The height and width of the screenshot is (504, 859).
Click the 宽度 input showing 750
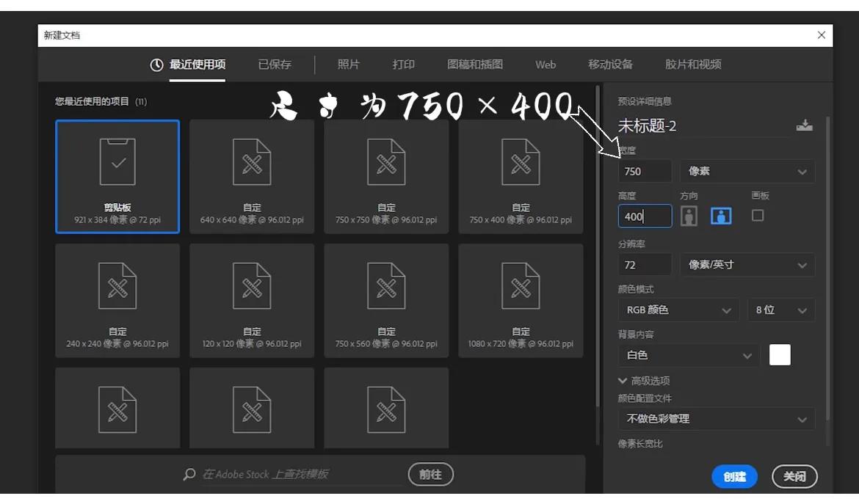point(644,171)
